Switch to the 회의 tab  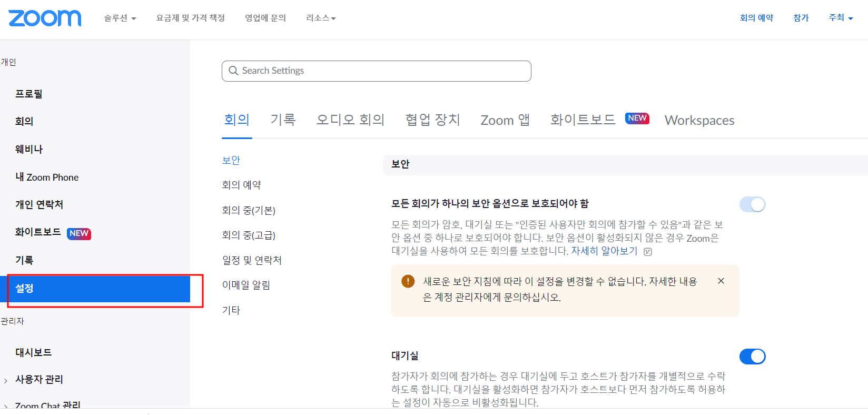(236, 120)
